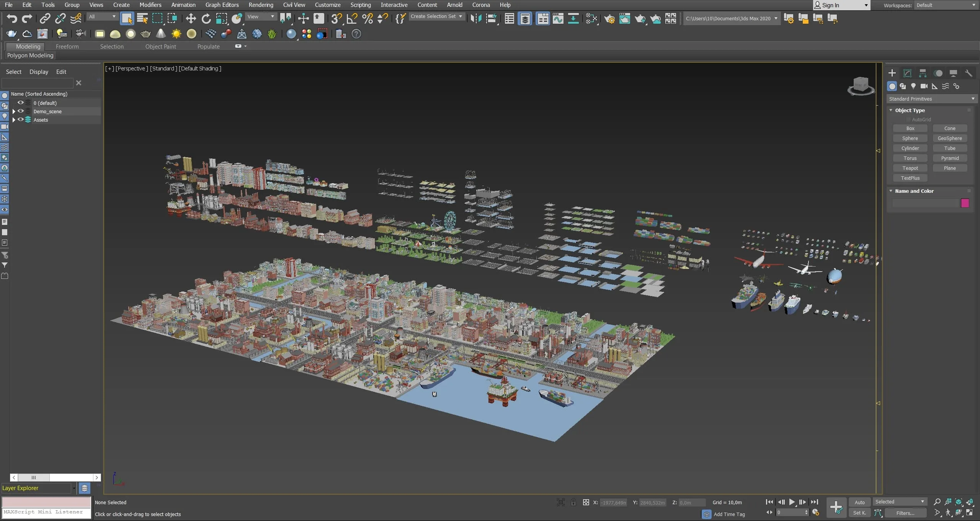Create a Teapot primitive
This screenshot has width=980, height=521.
point(910,168)
